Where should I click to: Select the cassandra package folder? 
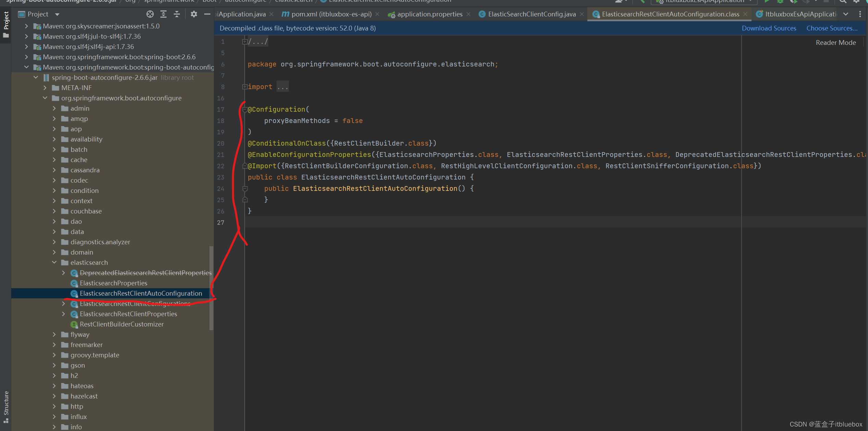[x=85, y=170]
